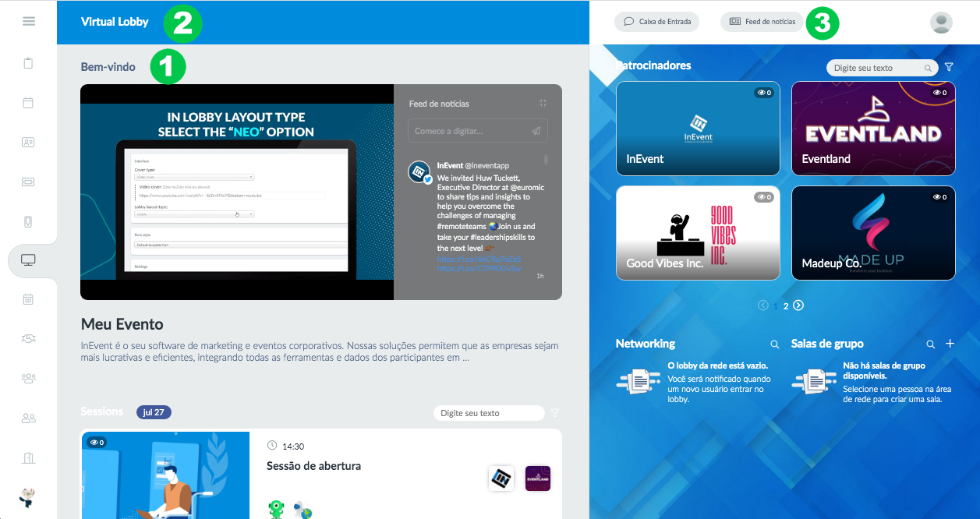Click the Eventland sponsor logo on session

(x=538, y=478)
